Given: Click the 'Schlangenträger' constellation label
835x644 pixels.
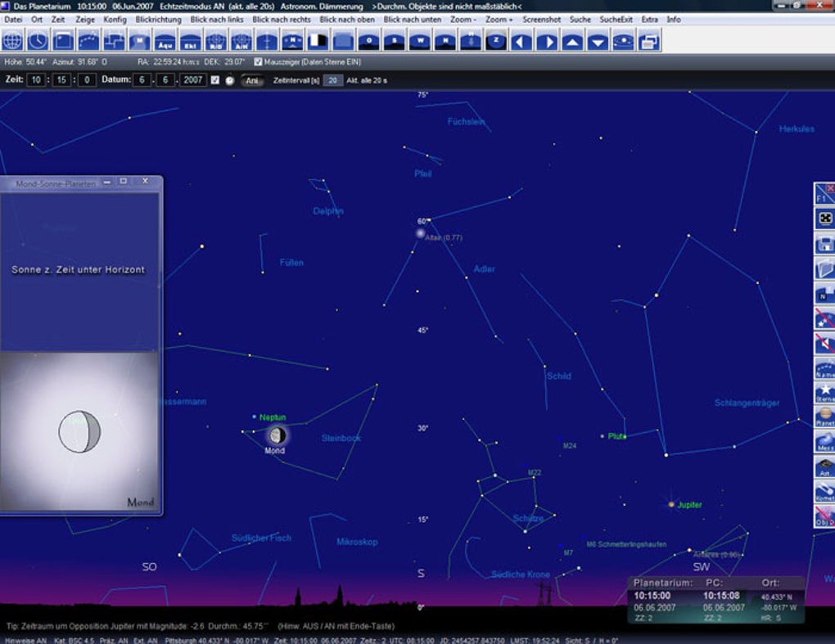Looking at the screenshot, I should (x=747, y=403).
